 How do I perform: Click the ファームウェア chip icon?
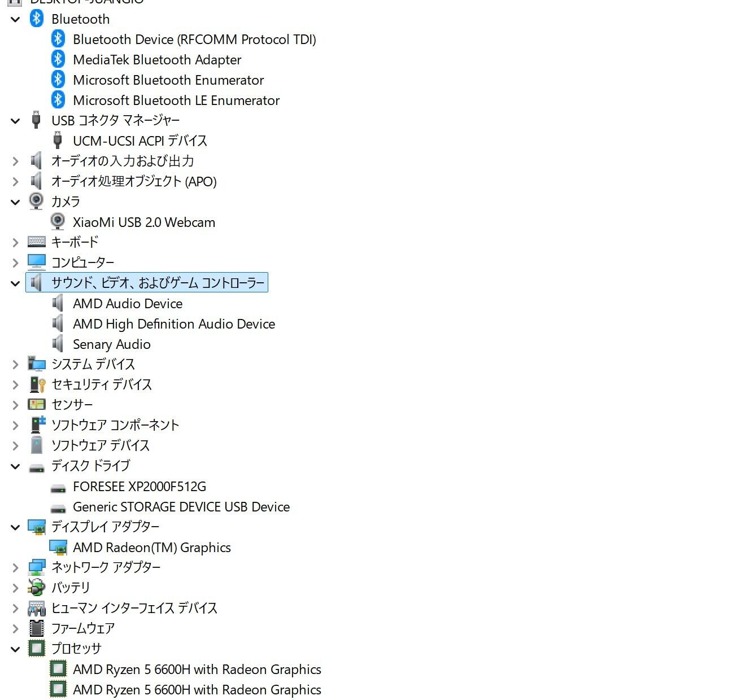point(37,628)
